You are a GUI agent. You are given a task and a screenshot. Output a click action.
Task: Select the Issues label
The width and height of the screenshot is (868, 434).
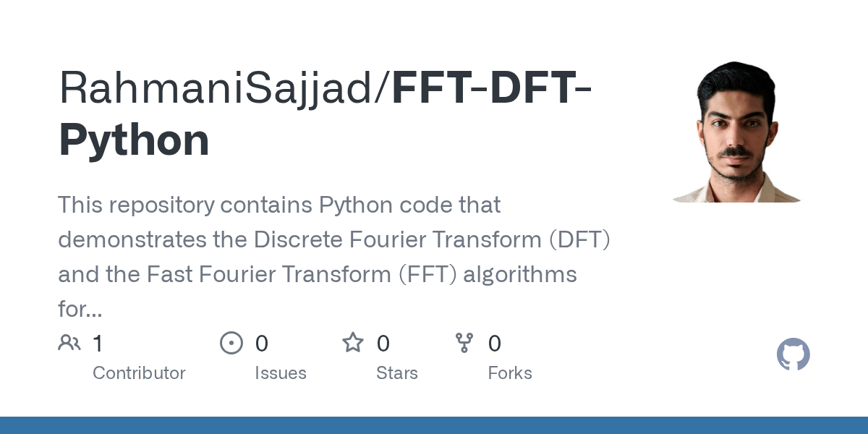[280, 373]
